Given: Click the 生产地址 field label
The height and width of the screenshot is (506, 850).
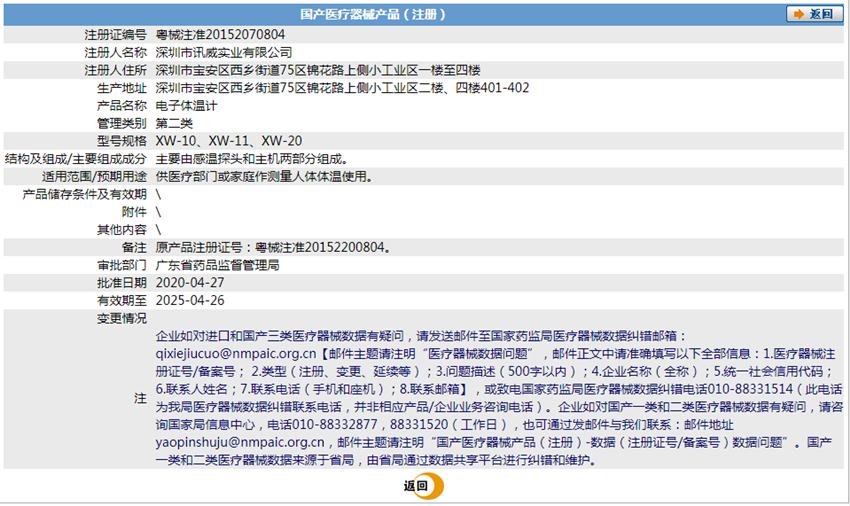Looking at the screenshot, I should (x=122, y=88).
